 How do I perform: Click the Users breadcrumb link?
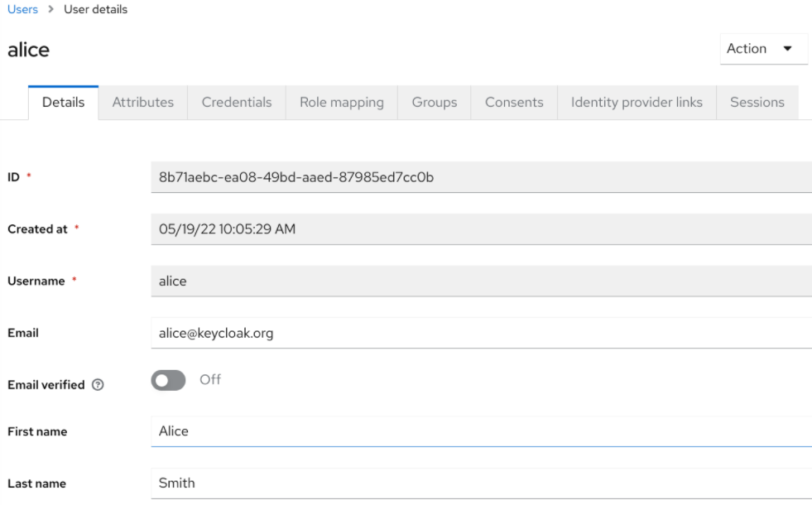[22, 10]
